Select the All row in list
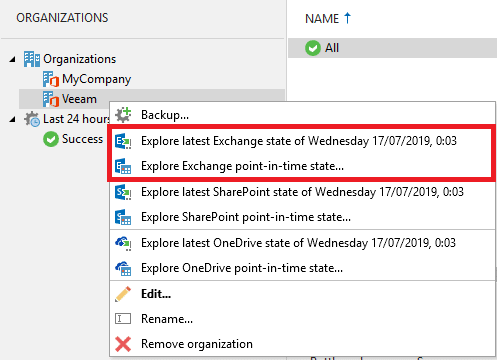Screen dimensions: 497x360 point(392,48)
